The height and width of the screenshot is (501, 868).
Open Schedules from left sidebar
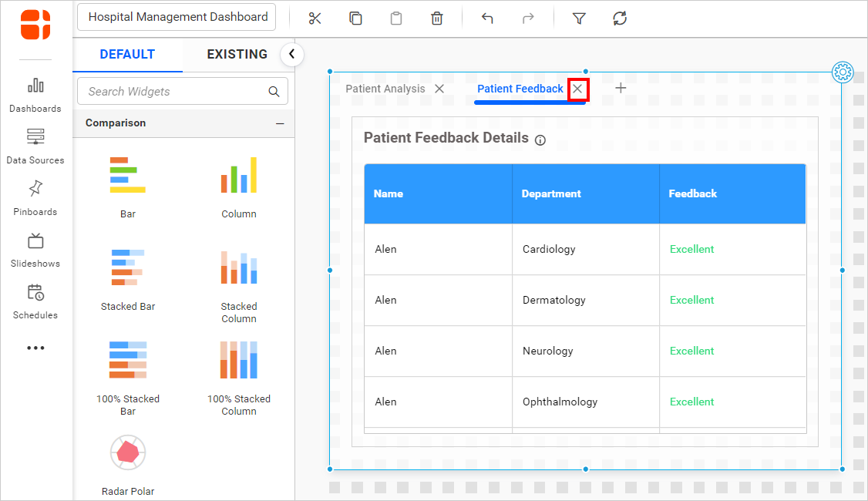[35, 301]
